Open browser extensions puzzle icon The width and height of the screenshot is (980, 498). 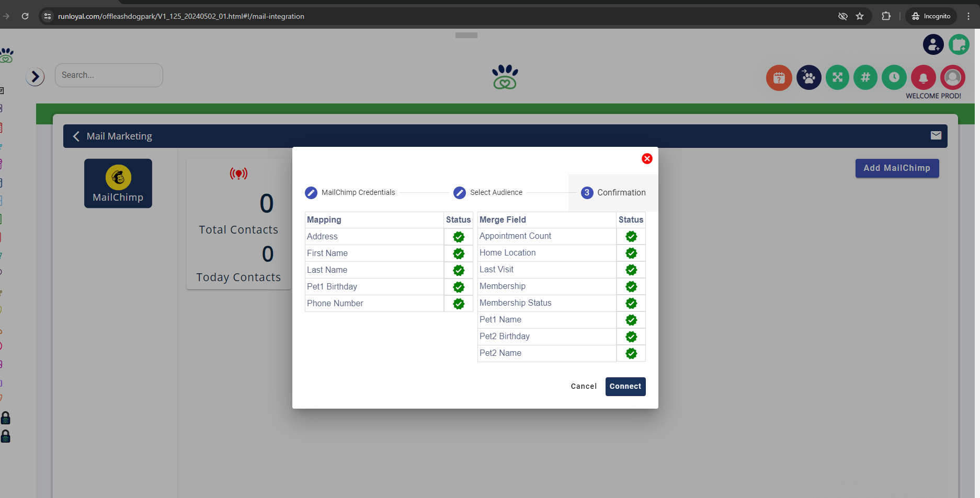coord(886,16)
